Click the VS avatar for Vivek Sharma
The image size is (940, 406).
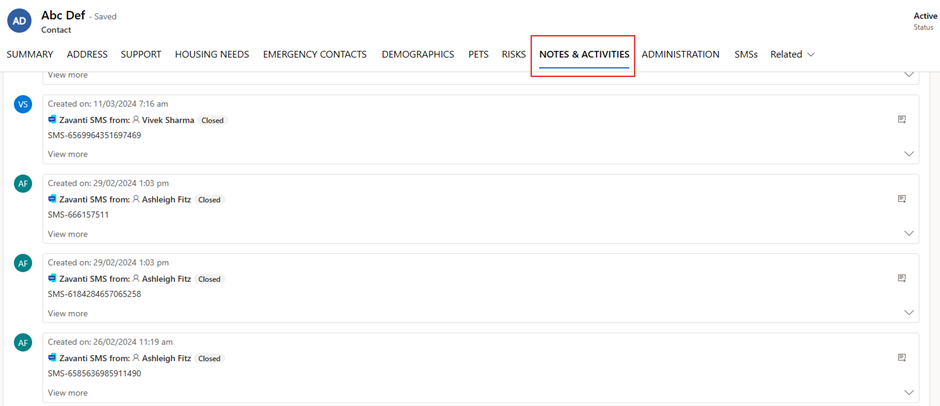[23, 104]
